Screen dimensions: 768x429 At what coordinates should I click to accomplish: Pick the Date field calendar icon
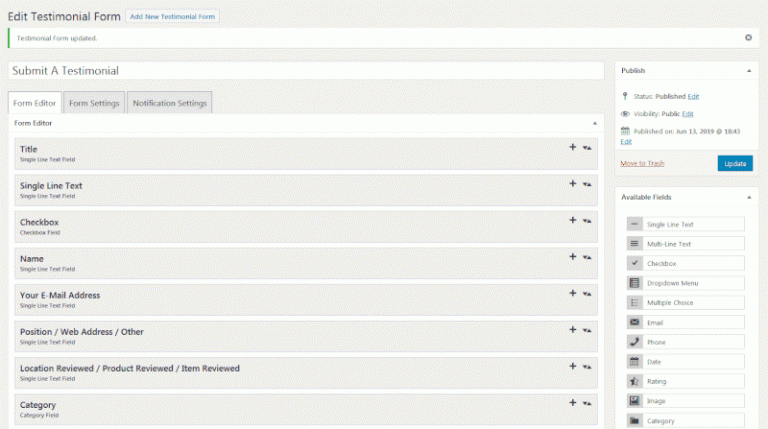pos(634,361)
